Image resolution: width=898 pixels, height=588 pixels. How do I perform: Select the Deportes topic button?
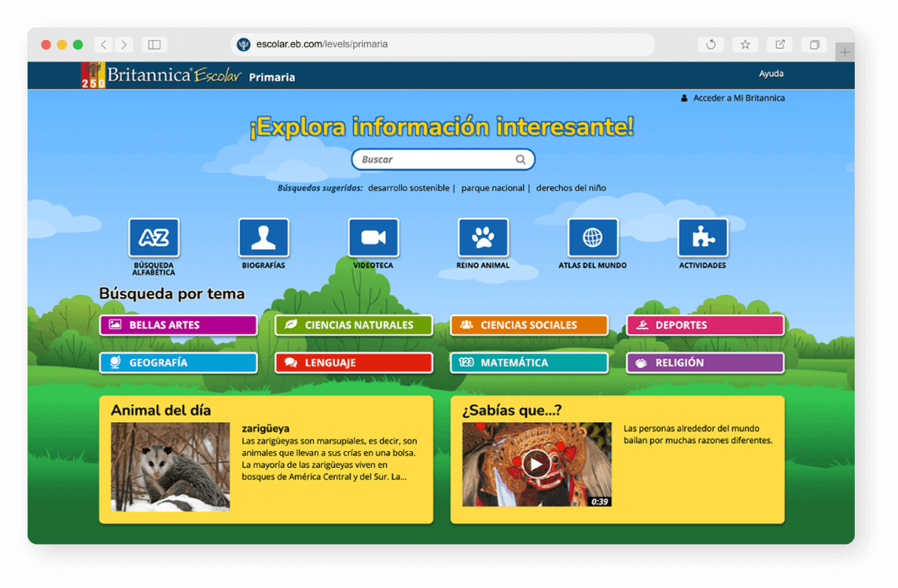click(x=705, y=325)
